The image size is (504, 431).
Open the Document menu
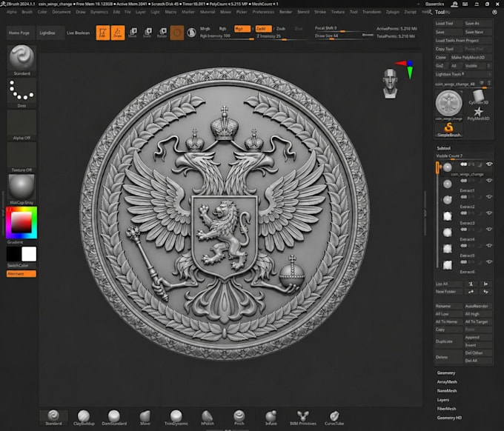tap(62, 12)
